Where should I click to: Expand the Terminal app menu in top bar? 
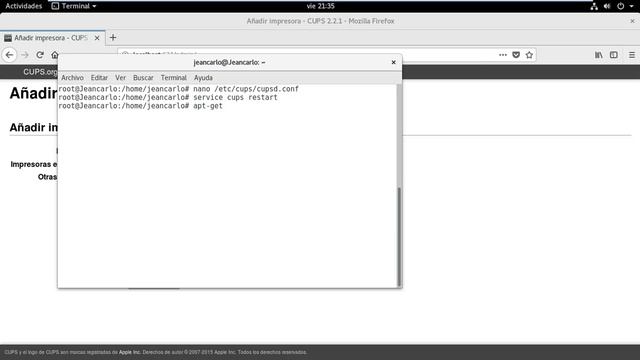click(74, 6)
